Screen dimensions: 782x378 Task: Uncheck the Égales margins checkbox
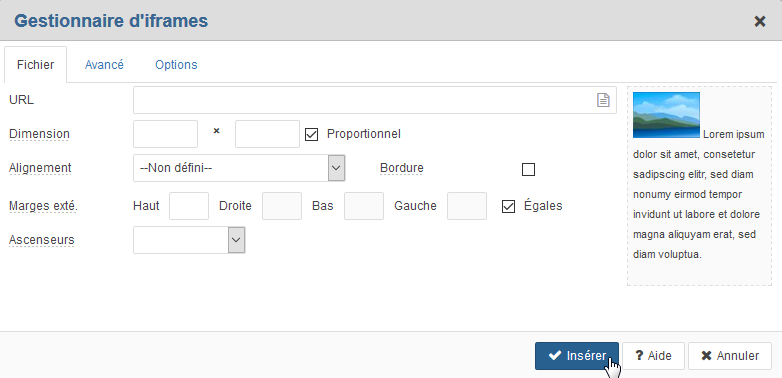click(x=508, y=206)
